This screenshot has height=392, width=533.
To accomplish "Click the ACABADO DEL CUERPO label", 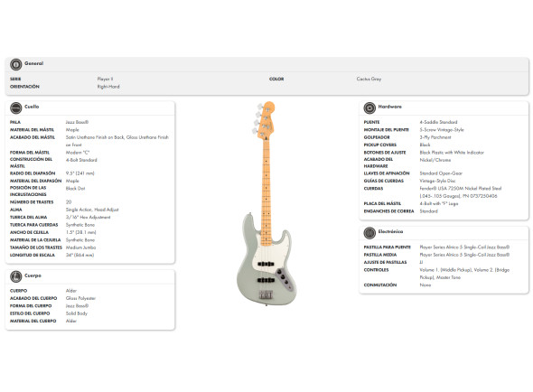I will pos(33,298).
